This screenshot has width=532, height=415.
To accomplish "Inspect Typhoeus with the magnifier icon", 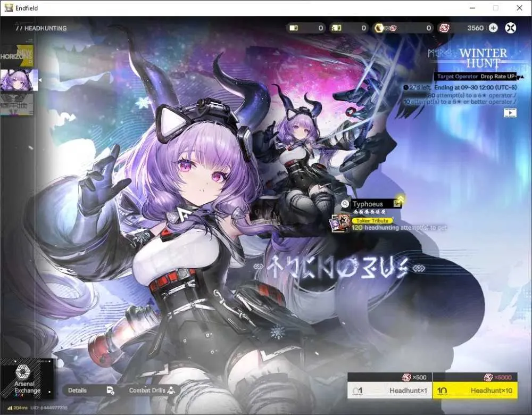I will [345, 204].
